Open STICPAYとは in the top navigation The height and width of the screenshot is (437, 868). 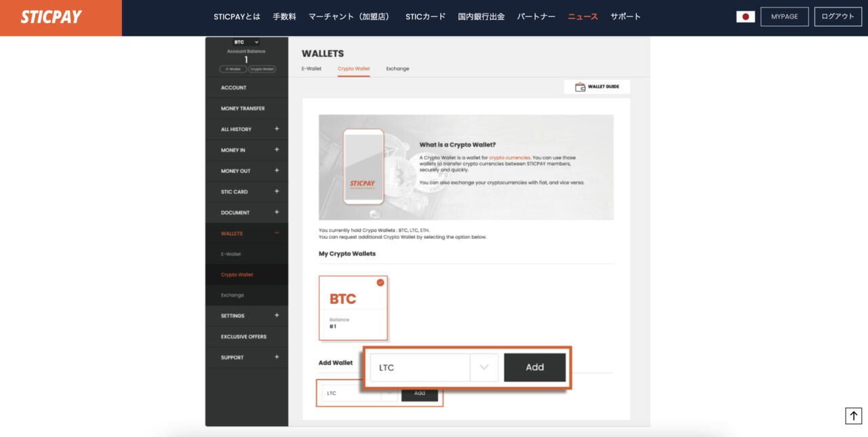pyautogui.click(x=237, y=17)
